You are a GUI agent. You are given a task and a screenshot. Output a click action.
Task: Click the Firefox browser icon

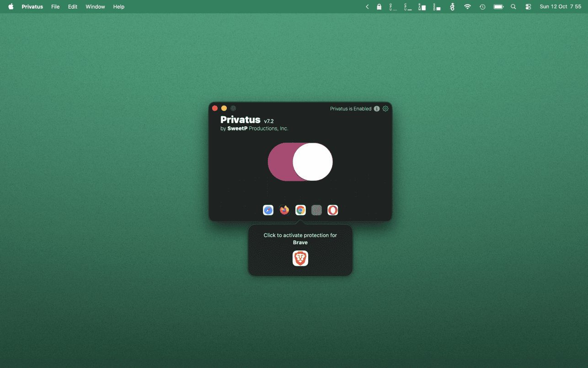tap(284, 210)
